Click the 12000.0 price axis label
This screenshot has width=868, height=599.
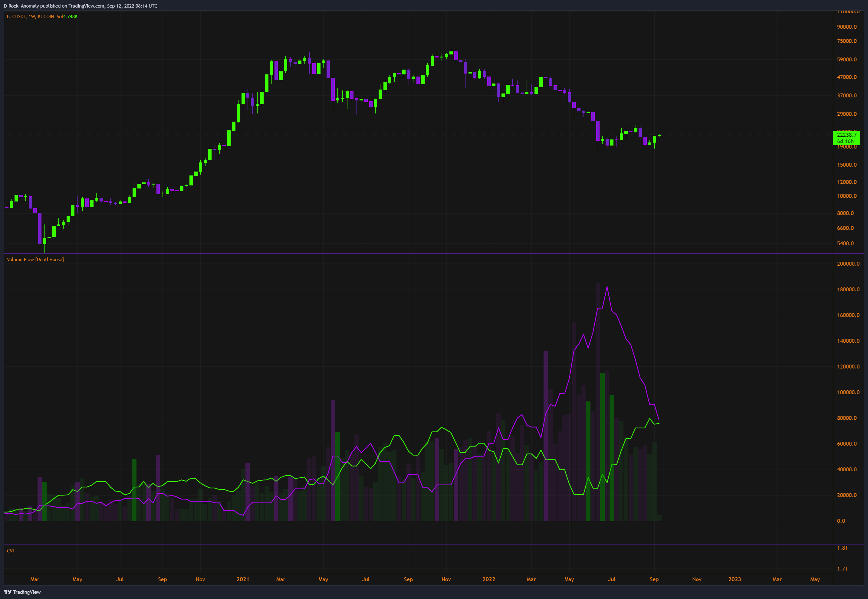click(x=847, y=182)
